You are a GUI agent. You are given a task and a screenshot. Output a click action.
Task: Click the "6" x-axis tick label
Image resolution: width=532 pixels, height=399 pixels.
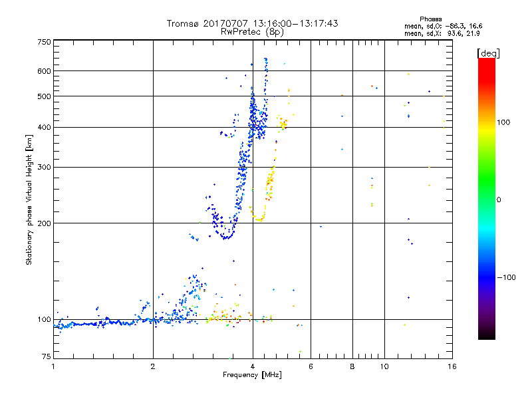(x=311, y=366)
